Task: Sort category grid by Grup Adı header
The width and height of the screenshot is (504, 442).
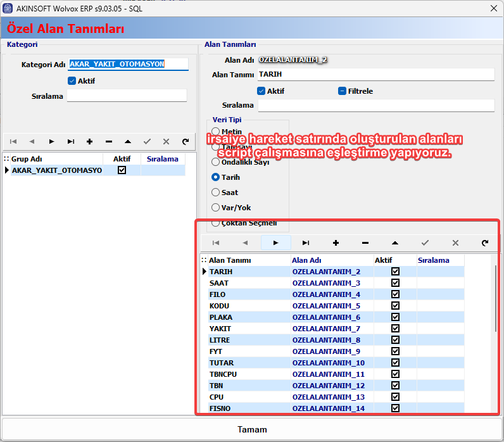Action: coord(56,159)
